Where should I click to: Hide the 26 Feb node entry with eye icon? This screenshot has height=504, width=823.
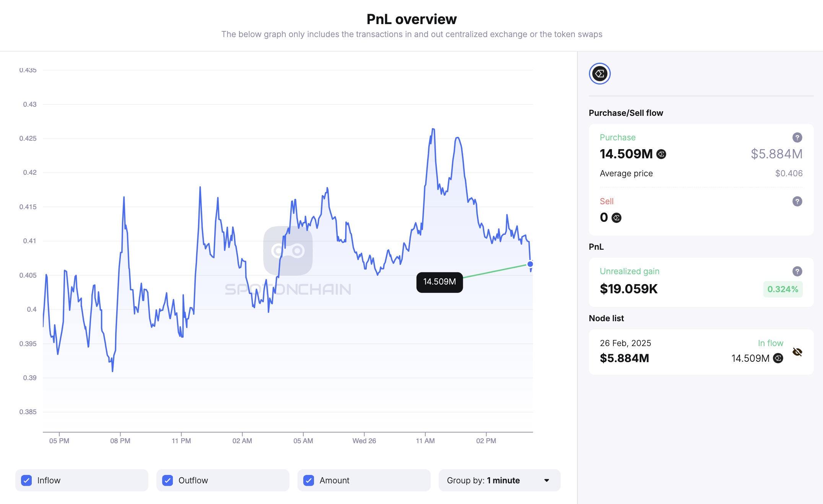coord(797,352)
